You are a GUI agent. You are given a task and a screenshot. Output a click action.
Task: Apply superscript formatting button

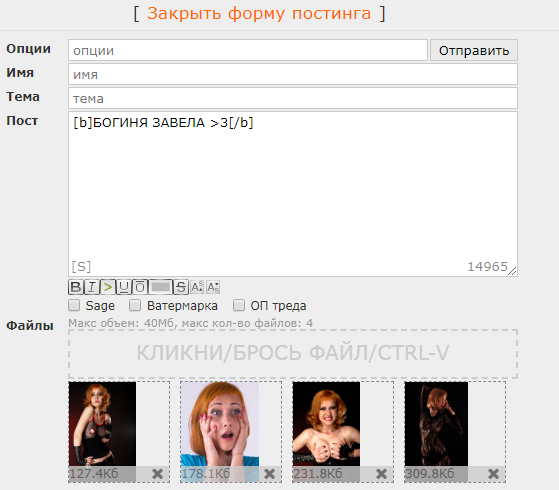point(197,287)
